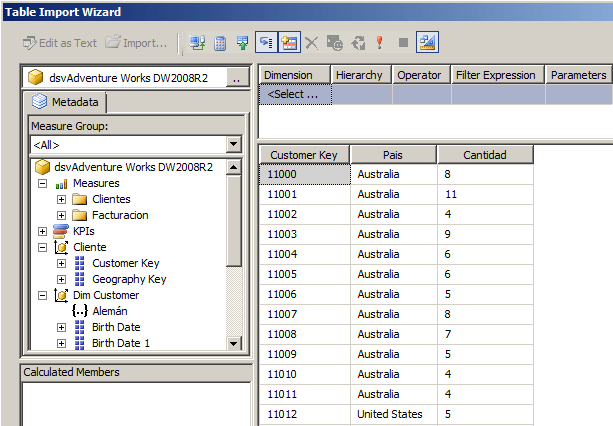Open the Query Parameters dialog icon
Viewport: 613px width, 426px height.
(334, 43)
